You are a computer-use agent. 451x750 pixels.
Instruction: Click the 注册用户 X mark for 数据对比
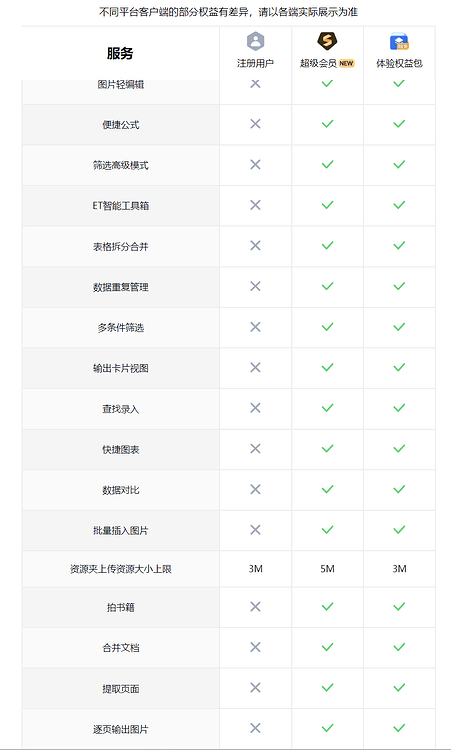pyautogui.click(x=255, y=489)
